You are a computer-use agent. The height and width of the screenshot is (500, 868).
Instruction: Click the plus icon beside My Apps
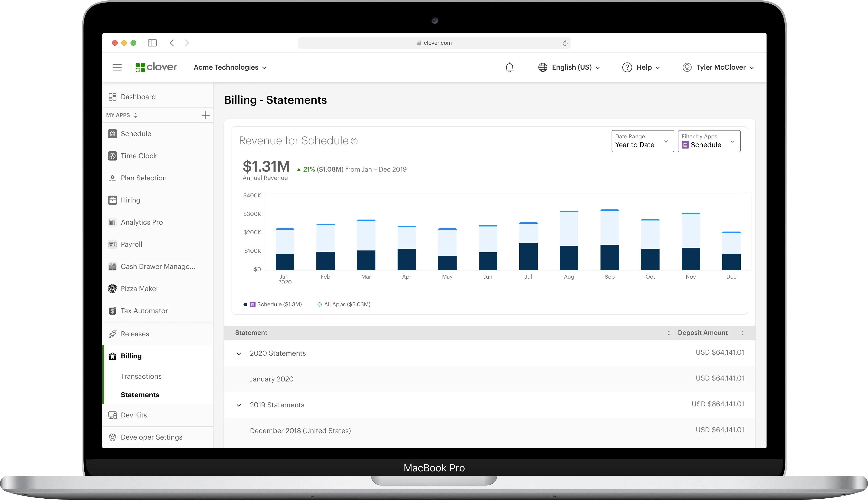pos(205,115)
